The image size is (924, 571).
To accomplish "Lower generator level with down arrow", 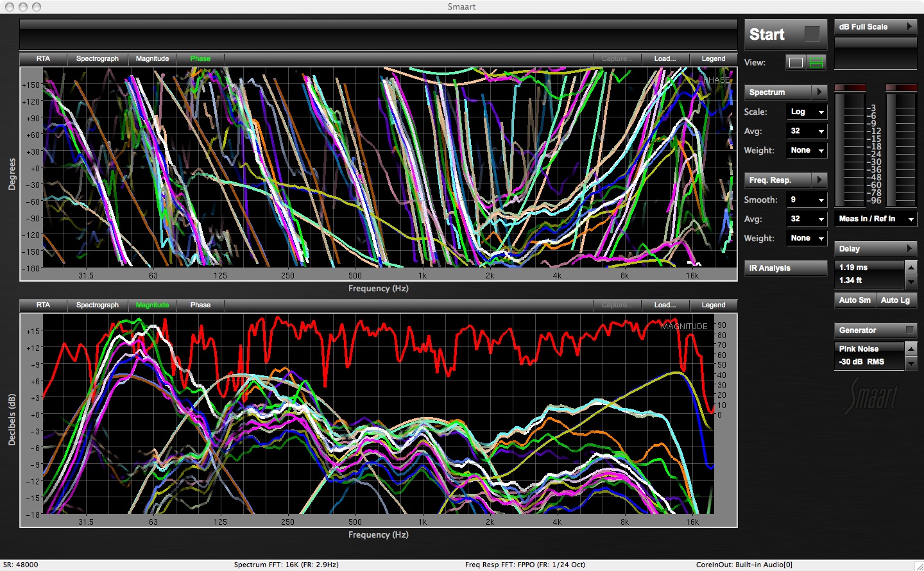I will pos(911,362).
